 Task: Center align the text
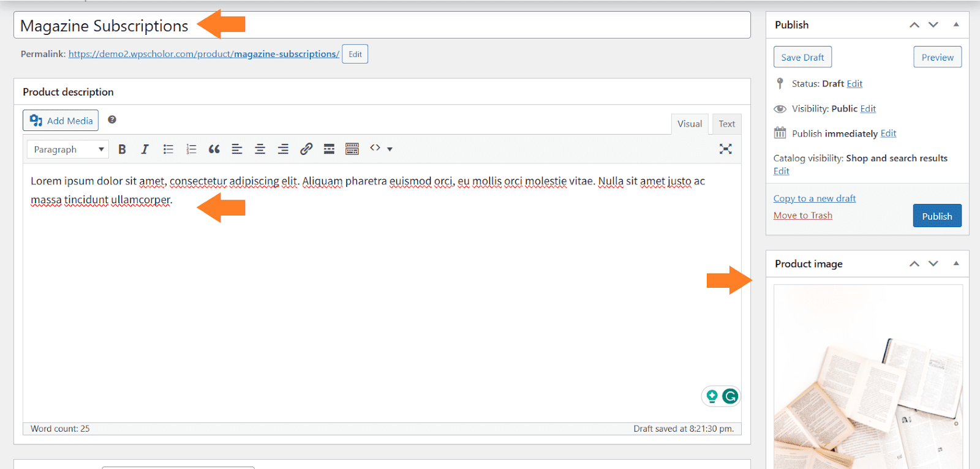260,149
